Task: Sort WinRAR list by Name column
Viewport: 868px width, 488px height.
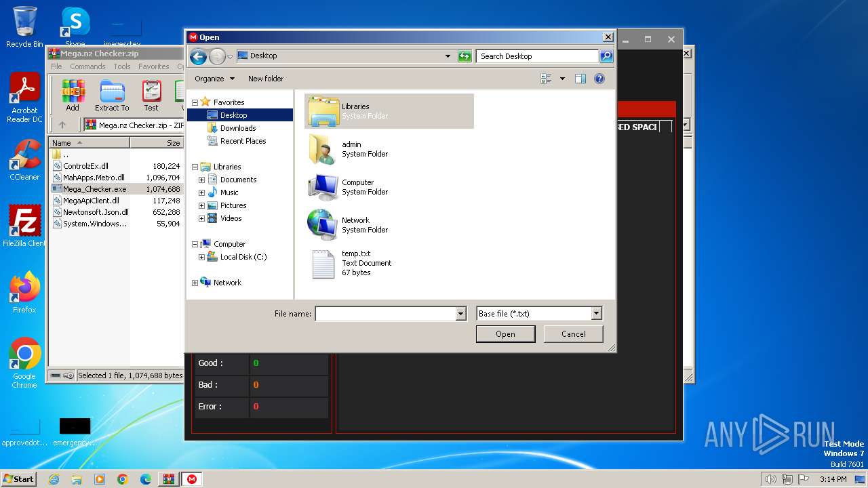Action: point(90,143)
